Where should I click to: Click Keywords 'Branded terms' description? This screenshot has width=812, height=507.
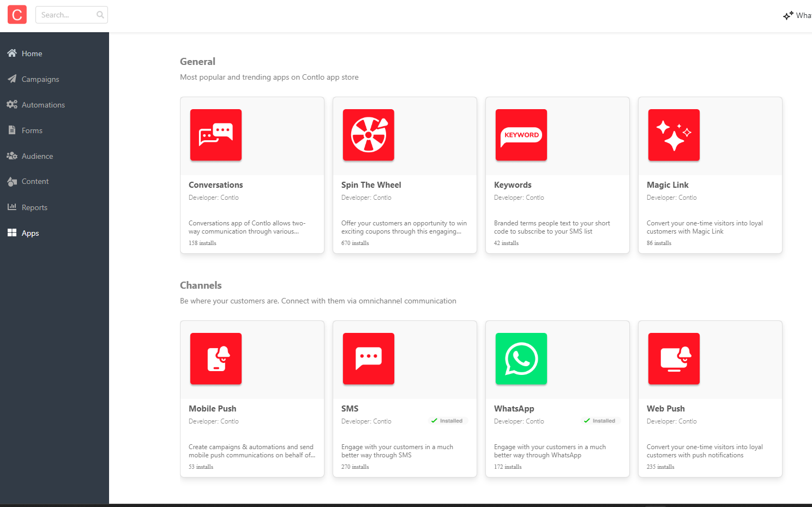click(552, 227)
